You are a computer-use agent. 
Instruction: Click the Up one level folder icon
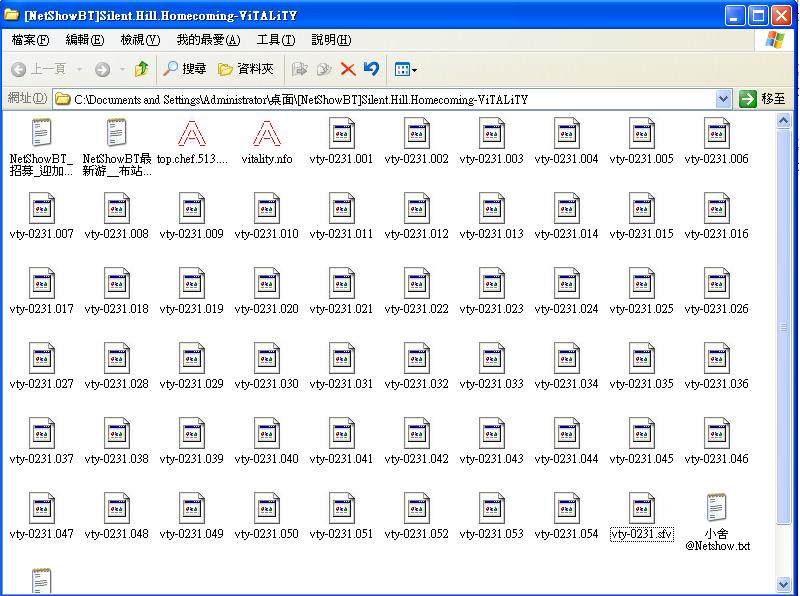point(141,69)
